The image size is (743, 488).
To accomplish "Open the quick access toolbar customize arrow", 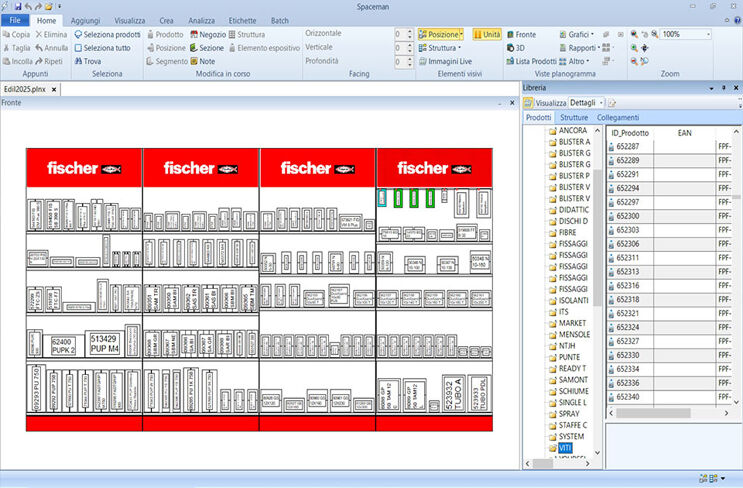I will tap(60, 6).
